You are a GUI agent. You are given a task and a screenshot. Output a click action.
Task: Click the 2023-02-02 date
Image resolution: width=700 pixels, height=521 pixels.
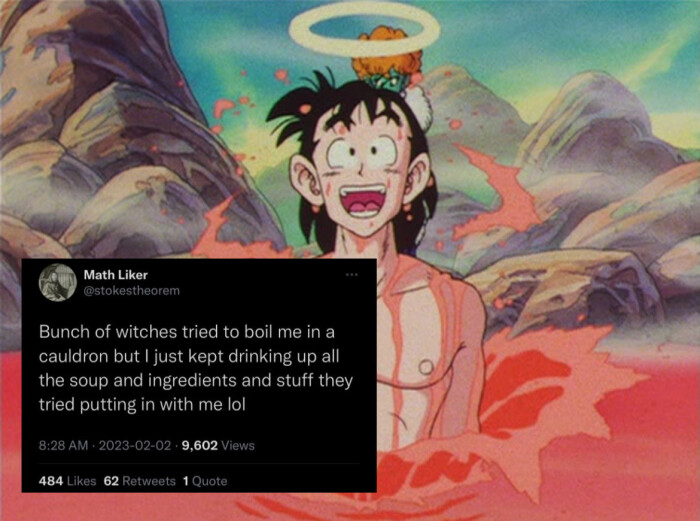point(135,445)
